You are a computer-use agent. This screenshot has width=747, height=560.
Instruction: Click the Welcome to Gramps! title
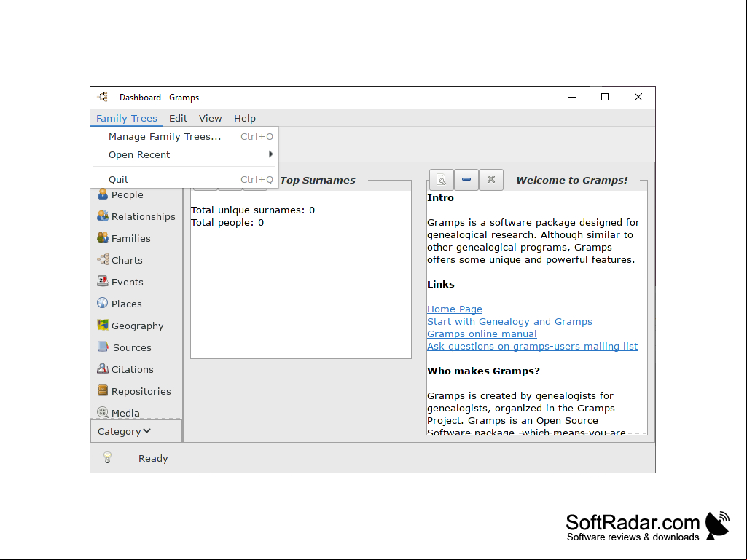[x=571, y=180]
